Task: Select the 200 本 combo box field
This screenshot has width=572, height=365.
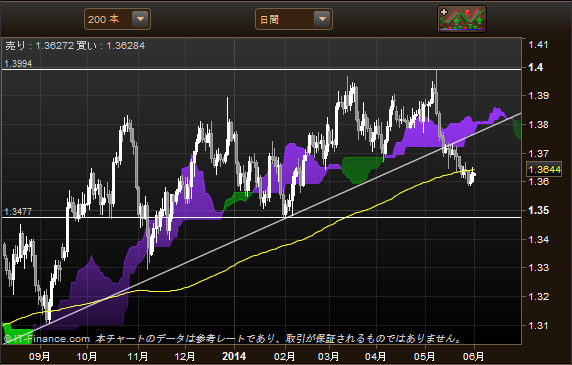Action: click(x=117, y=19)
